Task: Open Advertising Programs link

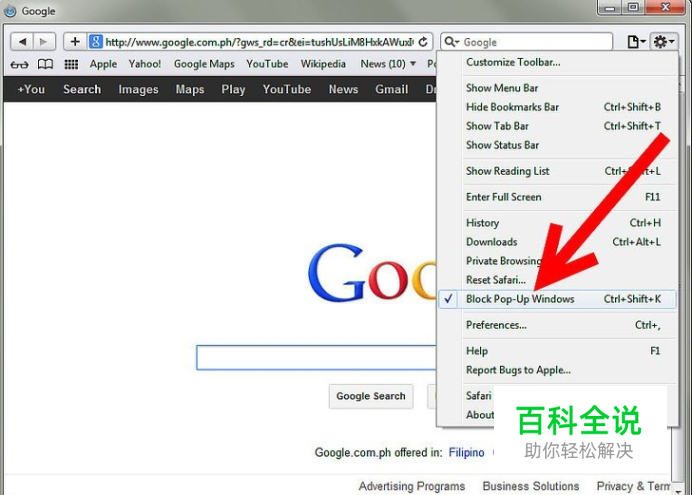Action: click(x=412, y=486)
